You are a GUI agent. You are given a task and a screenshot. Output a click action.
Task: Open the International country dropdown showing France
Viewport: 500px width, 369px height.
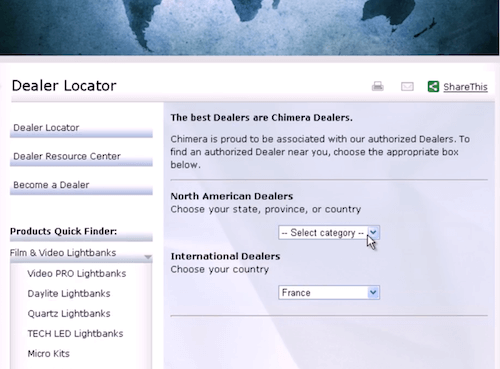[x=329, y=293]
